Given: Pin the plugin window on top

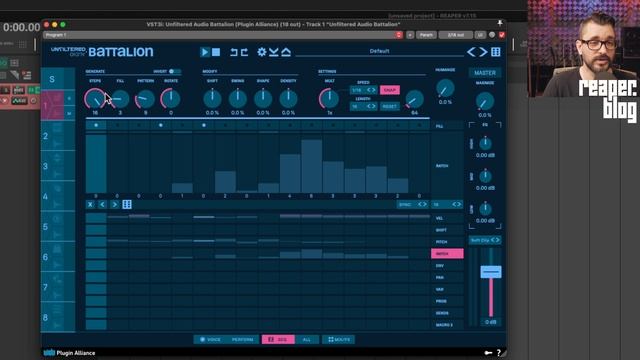Looking at the screenshot, I should [x=500, y=23].
